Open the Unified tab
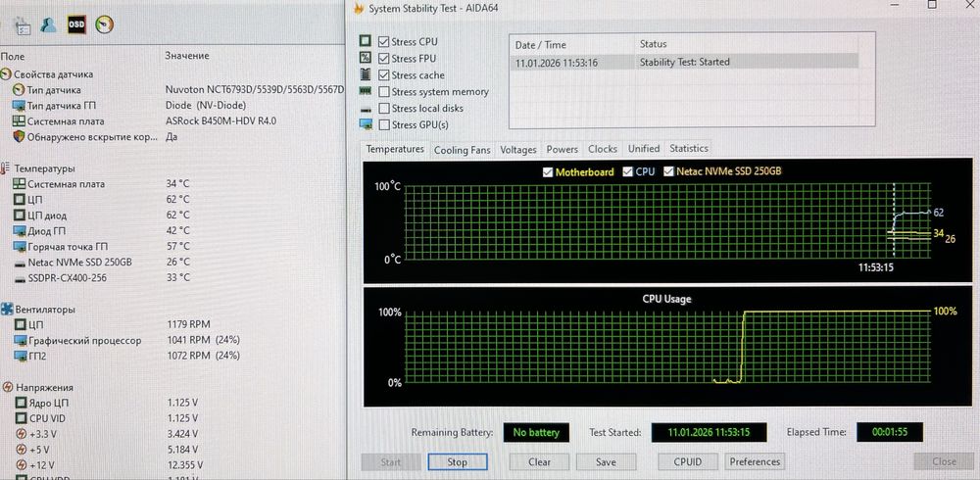980x480 pixels. pyautogui.click(x=644, y=148)
